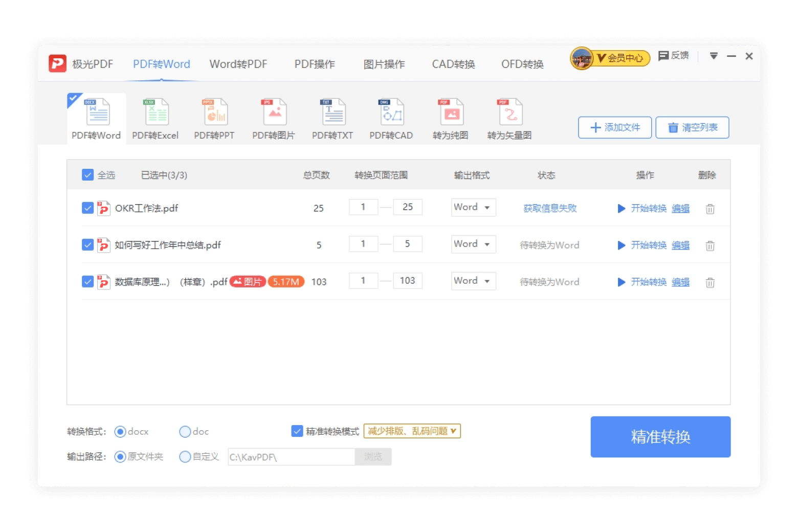Viewport: 798px width, 532px height.
Task: Open the title bar dropdown menu arrow
Action: point(714,56)
